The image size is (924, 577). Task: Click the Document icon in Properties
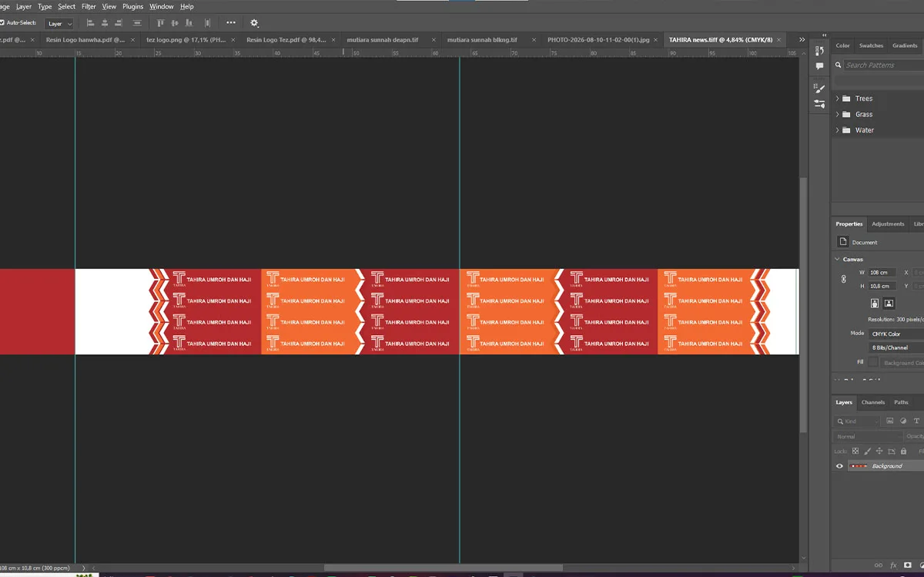(x=844, y=242)
